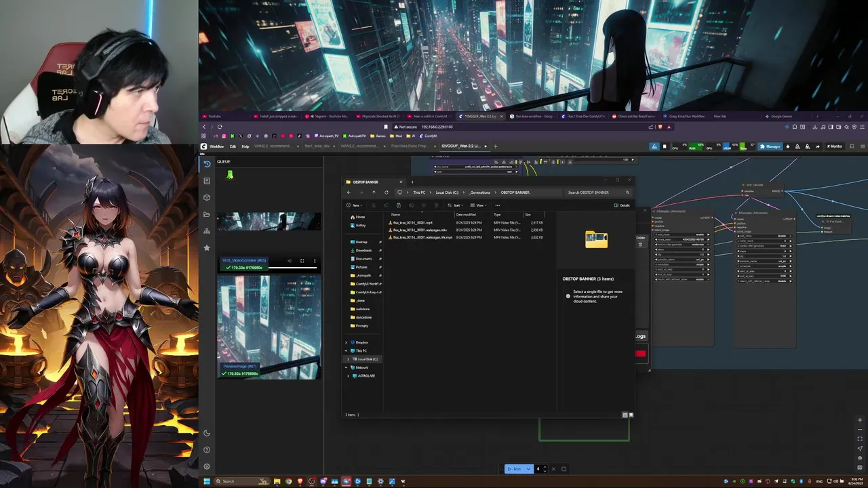Click the New button in File Explorer
The image size is (868, 488).
tap(354, 205)
